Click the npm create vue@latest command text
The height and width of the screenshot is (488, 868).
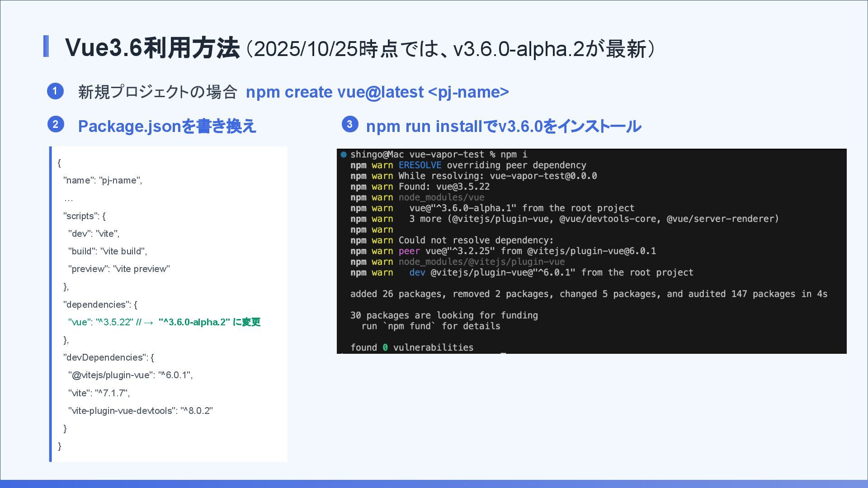pos(377,92)
